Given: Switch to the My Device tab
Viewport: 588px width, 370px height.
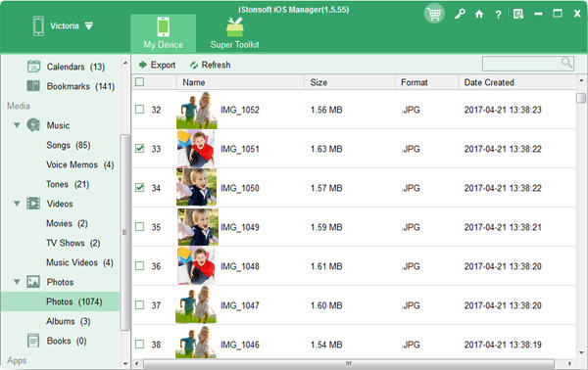Looking at the screenshot, I should (x=163, y=33).
